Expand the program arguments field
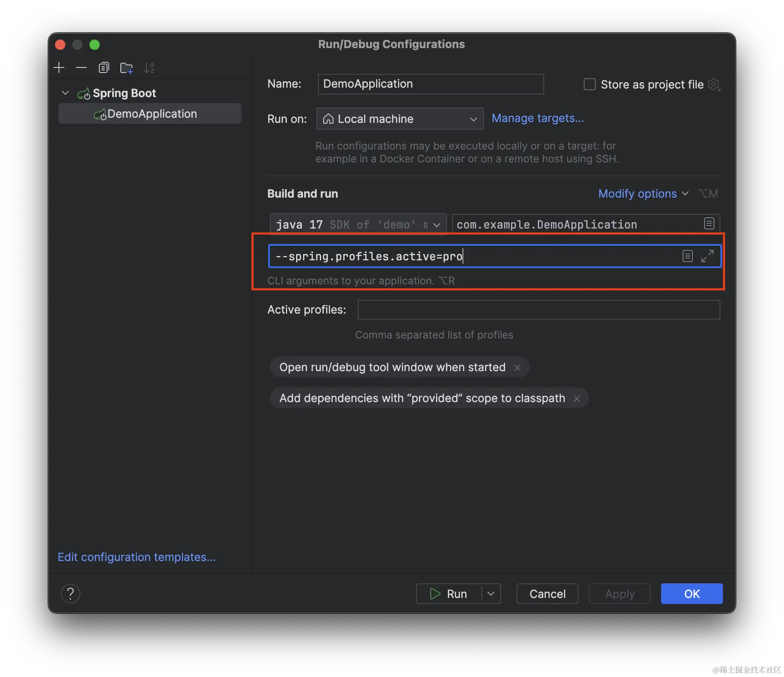Image resolution: width=784 pixels, height=677 pixels. pyautogui.click(x=707, y=256)
